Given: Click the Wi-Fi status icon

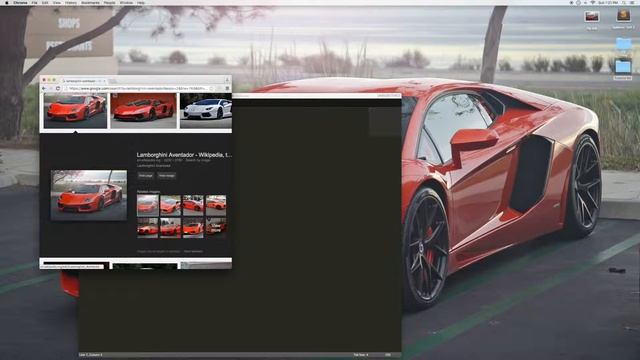Looking at the screenshot, I should 593,2.
